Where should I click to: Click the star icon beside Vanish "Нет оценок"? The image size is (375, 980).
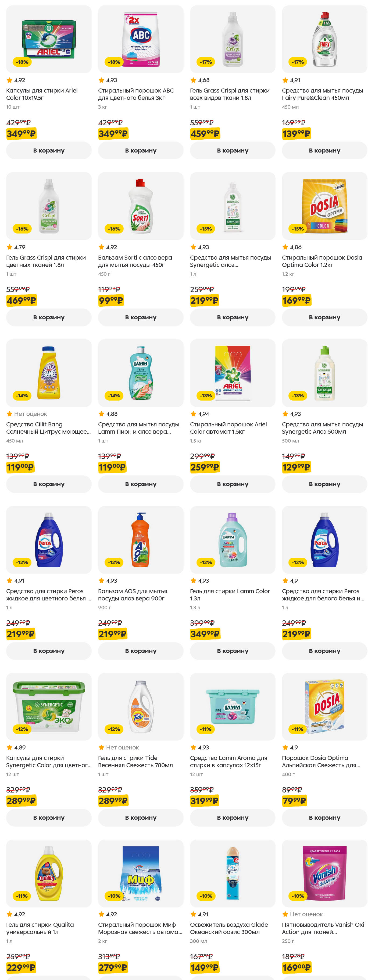point(285,914)
